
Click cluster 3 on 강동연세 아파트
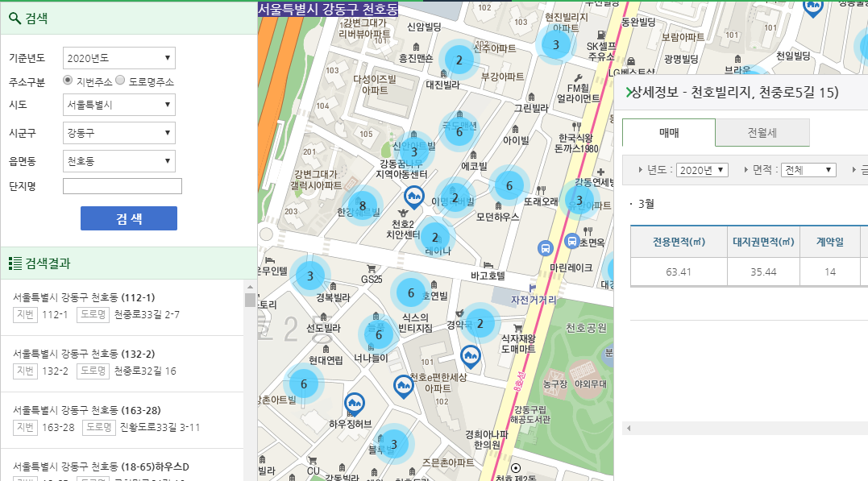point(579,200)
